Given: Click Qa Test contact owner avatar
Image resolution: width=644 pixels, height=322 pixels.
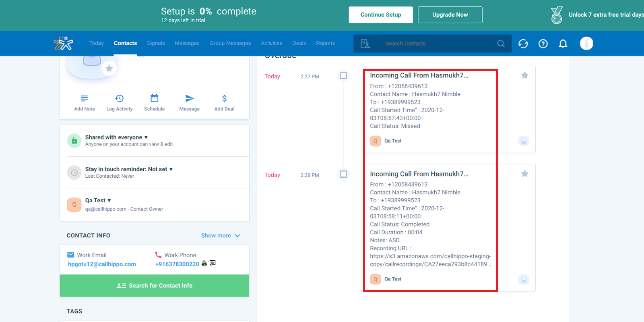Looking at the screenshot, I should click(74, 205).
